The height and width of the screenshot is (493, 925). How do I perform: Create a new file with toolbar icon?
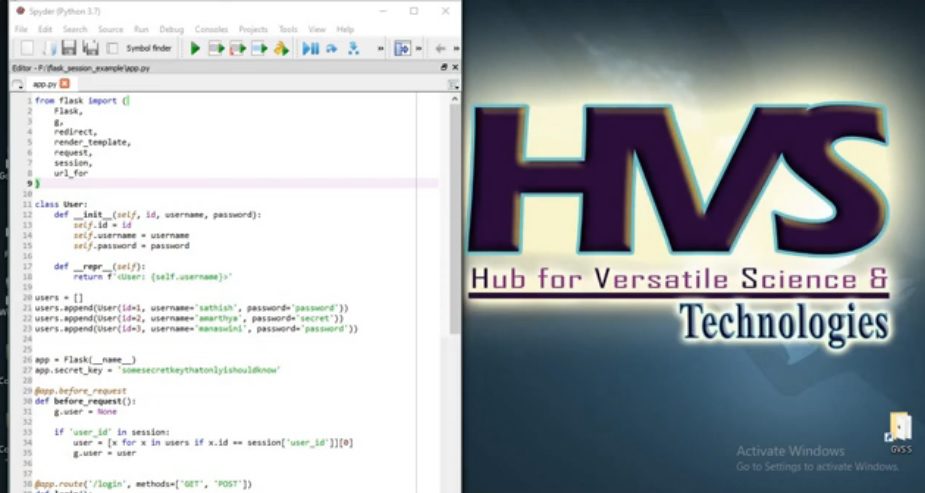coord(27,48)
